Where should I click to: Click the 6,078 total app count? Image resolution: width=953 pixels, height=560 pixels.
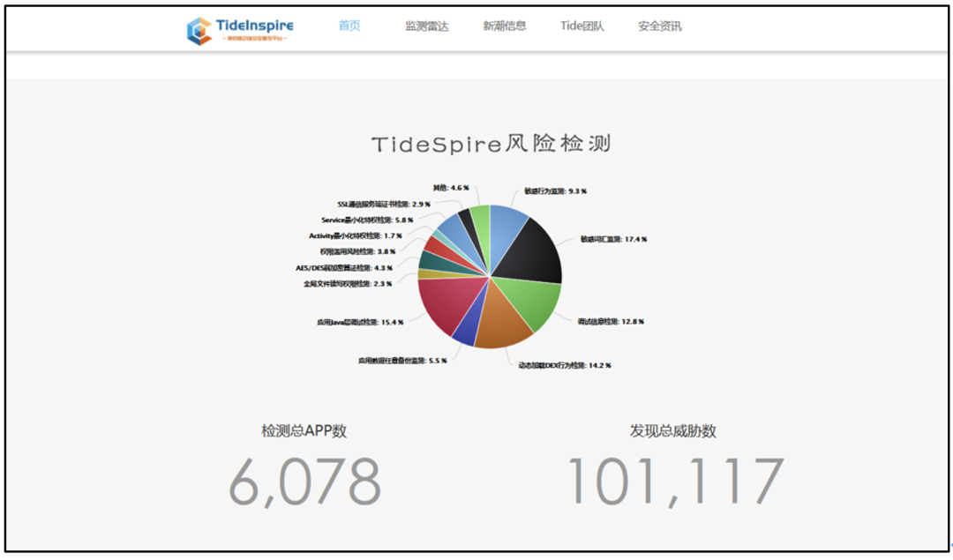[305, 482]
